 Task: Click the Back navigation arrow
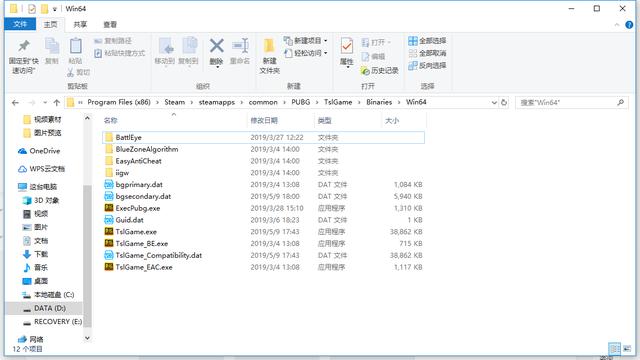click(15, 102)
